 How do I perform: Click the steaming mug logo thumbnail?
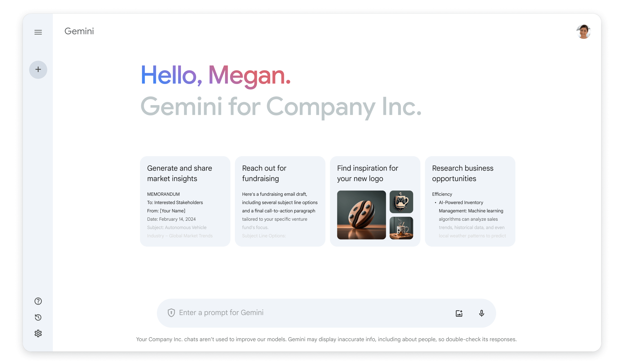[x=401, y=228]
